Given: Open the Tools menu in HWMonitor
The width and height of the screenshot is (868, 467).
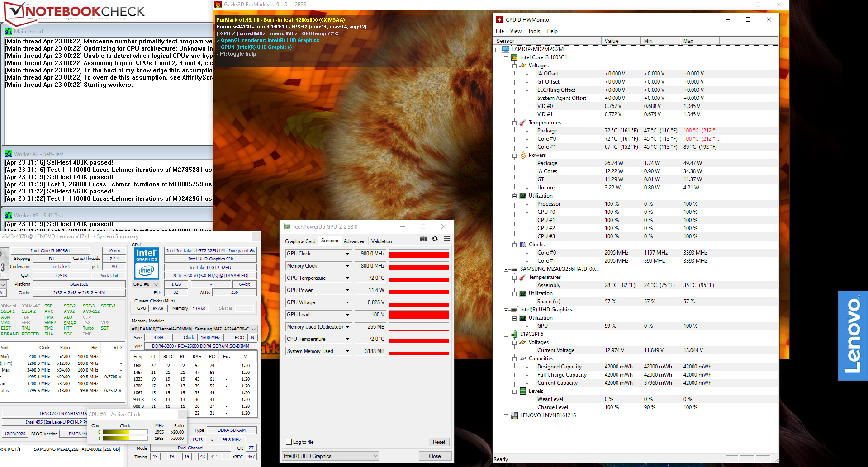Looking at the screenshot, I should (x=534, y=31).
